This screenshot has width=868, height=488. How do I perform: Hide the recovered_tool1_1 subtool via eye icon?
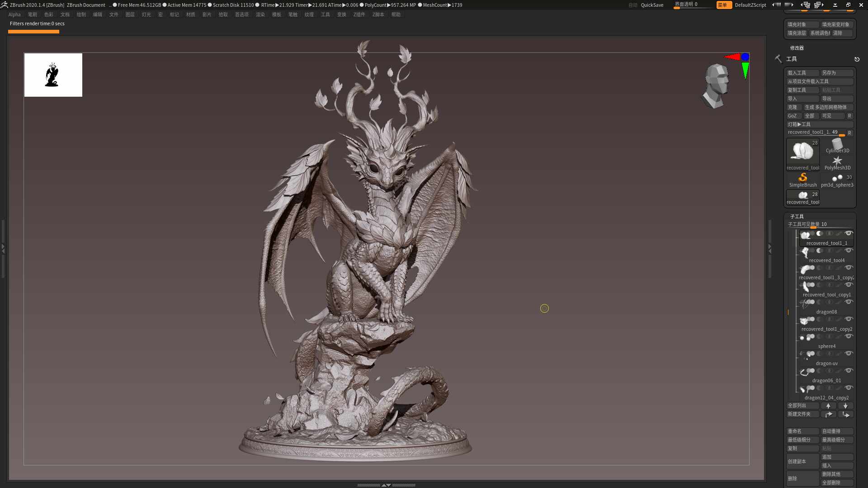849,234
